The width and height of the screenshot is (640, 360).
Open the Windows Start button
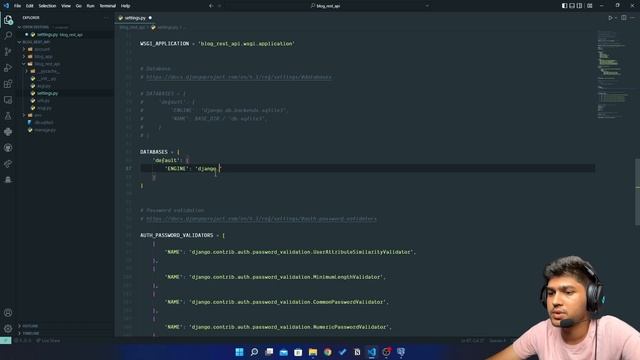click(240, 352)
